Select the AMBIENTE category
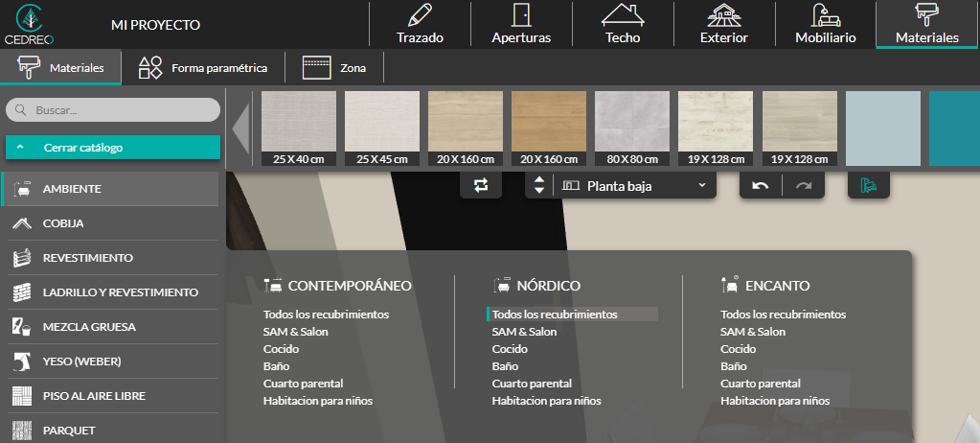 pos(110,188)
